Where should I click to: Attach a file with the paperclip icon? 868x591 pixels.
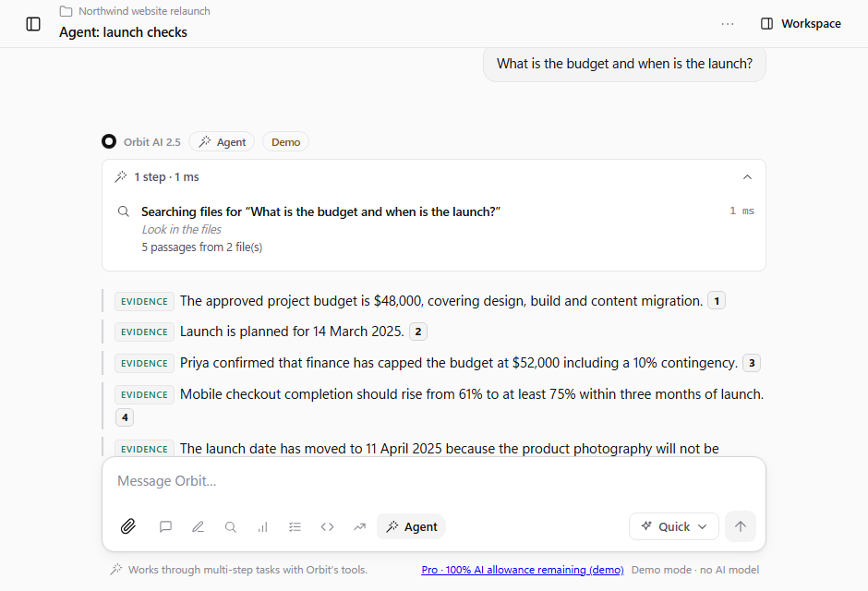pos(128,526)
